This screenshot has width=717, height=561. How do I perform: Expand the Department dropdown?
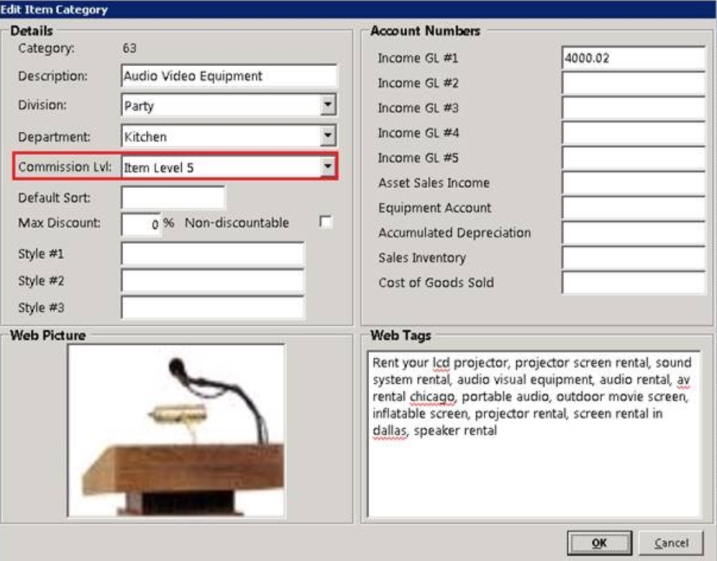328,136
